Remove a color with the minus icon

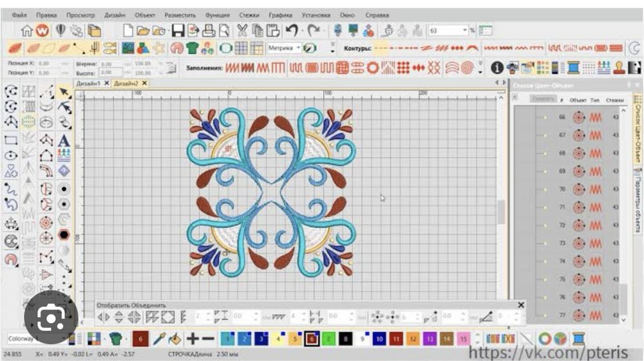208,339
